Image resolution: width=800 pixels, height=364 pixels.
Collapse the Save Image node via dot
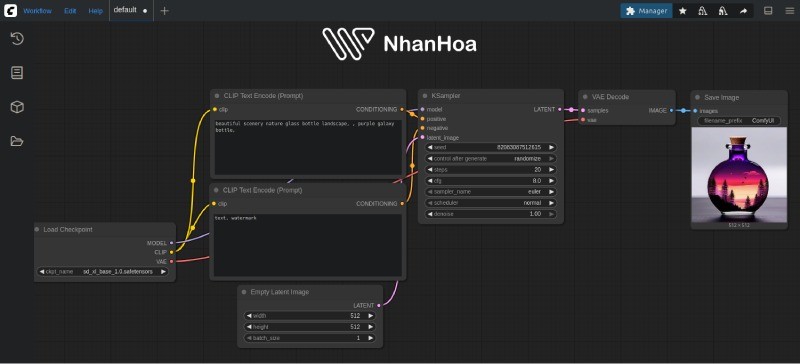click(x=697, y=98)
